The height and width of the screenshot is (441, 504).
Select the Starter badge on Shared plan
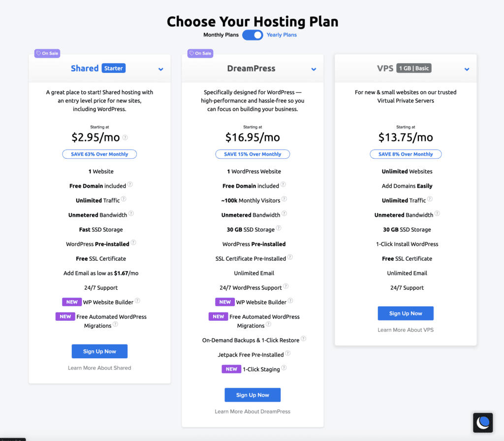pos(113,68)
